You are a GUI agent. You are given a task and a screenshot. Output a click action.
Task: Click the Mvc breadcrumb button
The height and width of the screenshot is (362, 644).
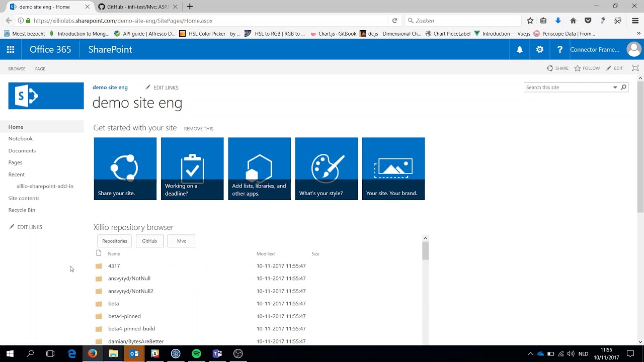pyautogui.click(x=182, y=241)
